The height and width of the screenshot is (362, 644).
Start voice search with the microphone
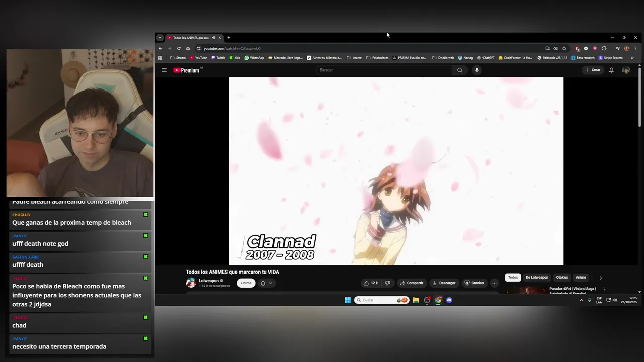coord(477,70)
